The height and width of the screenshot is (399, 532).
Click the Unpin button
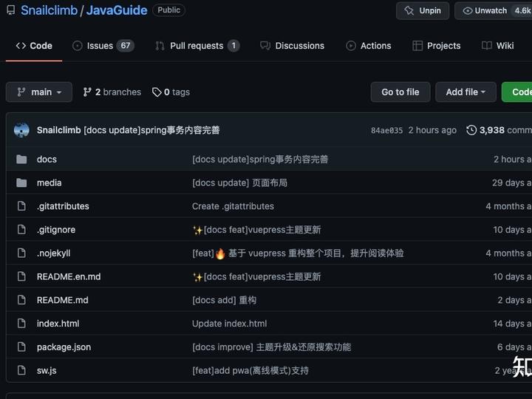[x=423, y=10]
